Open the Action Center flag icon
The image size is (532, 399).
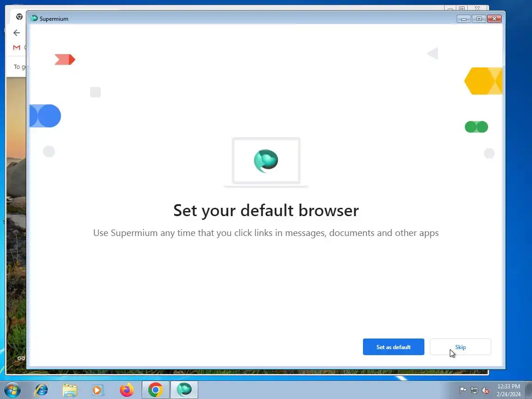pyautogui.click(x=462, y=390)
